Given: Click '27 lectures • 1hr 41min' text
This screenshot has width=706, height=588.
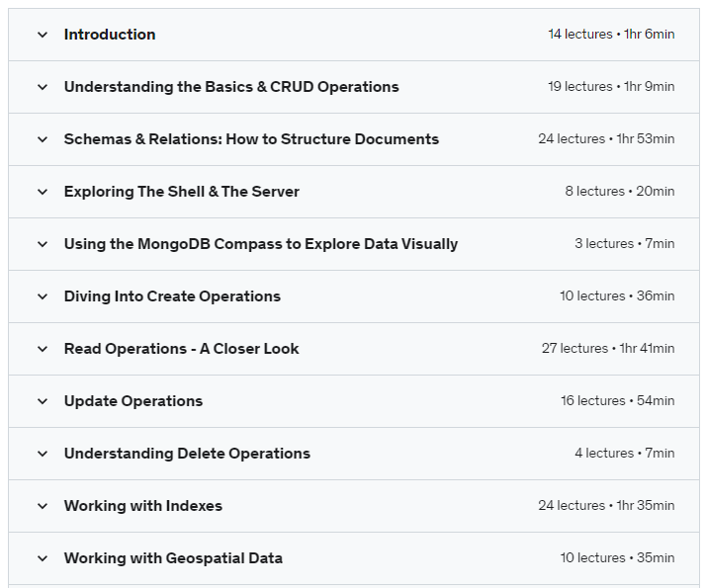Looking at the screenshot, I should tap(608, 348).
